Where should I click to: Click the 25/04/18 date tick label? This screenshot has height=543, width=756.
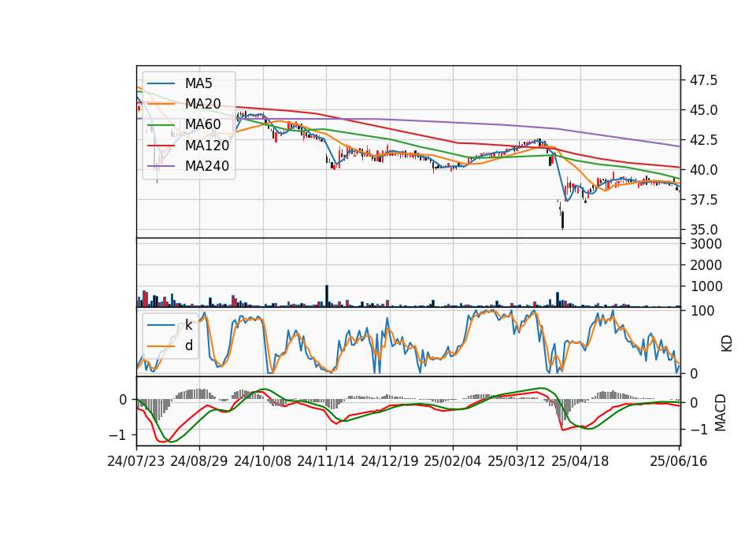click(580, 461)
